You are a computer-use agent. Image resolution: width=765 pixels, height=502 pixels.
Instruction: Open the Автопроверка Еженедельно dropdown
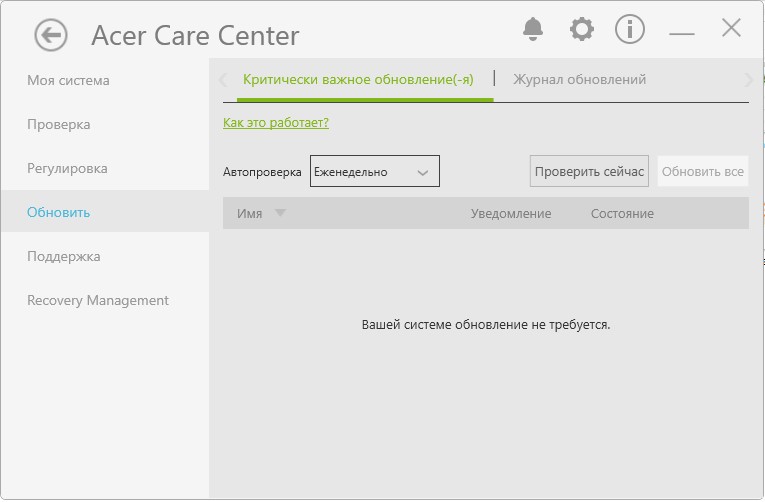(x=375, y=171)
